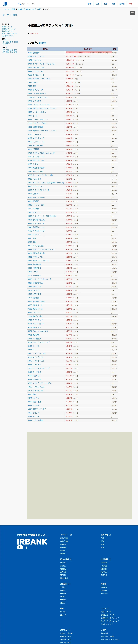This screenshot has width=138, height=644.
Task: Remove the 2005年 filter with ×
Action: 37,33
